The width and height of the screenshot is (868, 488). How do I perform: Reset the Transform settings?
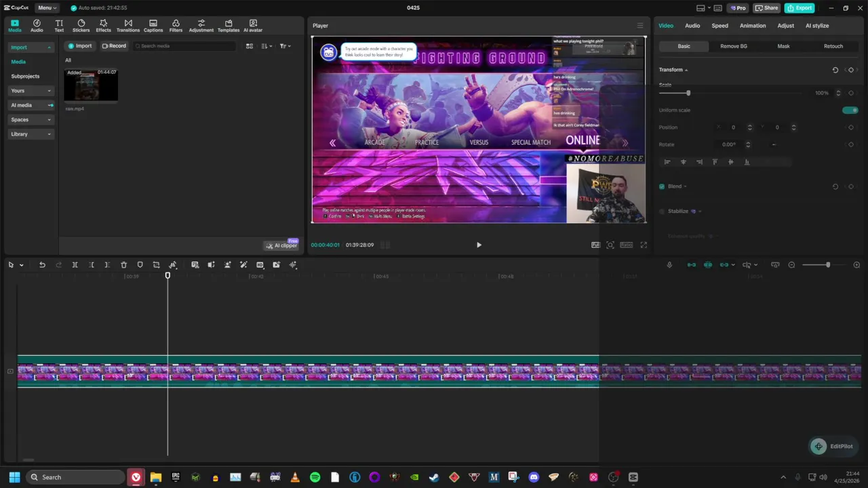[x=835, y=70]
